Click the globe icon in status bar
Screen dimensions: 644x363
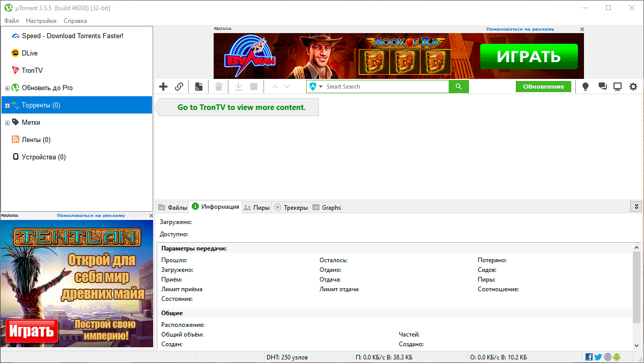(608, 357)
